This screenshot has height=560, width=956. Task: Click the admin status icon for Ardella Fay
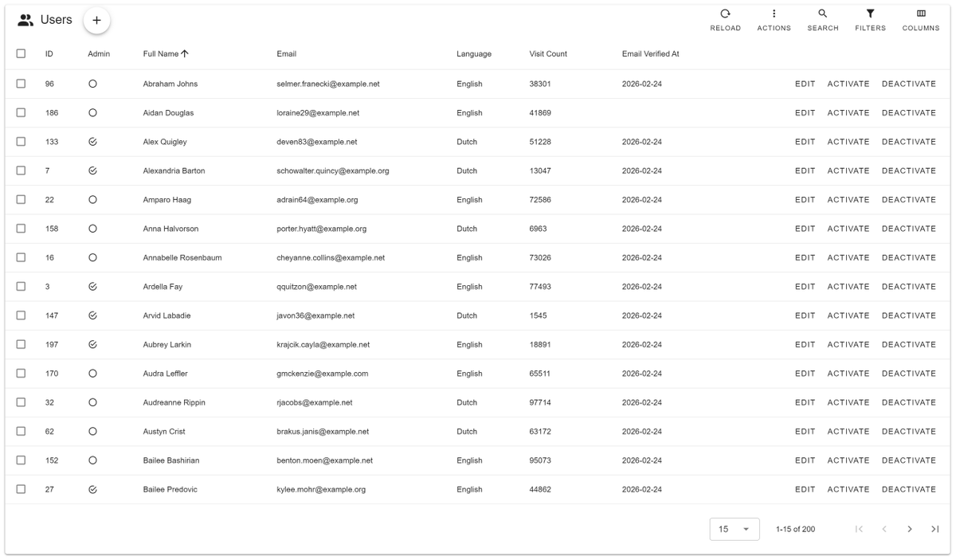[92, 287]
